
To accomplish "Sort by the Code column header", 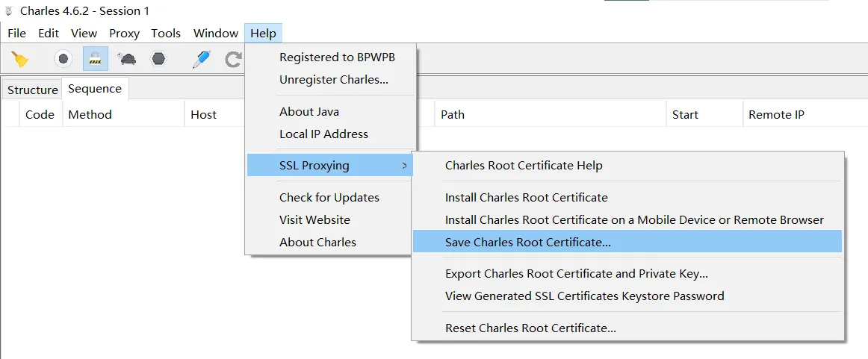I will pyautogui.click(x=40, y=114).
